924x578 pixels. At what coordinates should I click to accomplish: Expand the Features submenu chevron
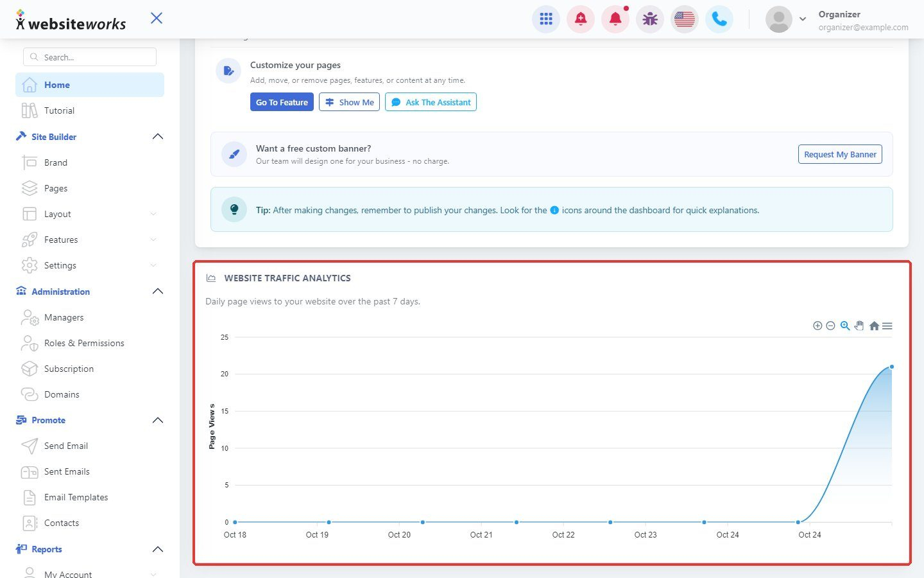(x=153, y=240)
